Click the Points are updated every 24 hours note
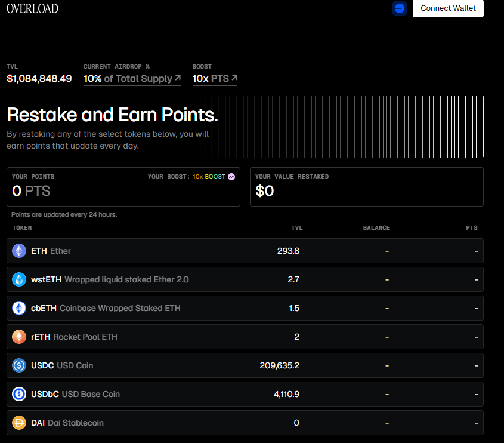 click(64, 214)
